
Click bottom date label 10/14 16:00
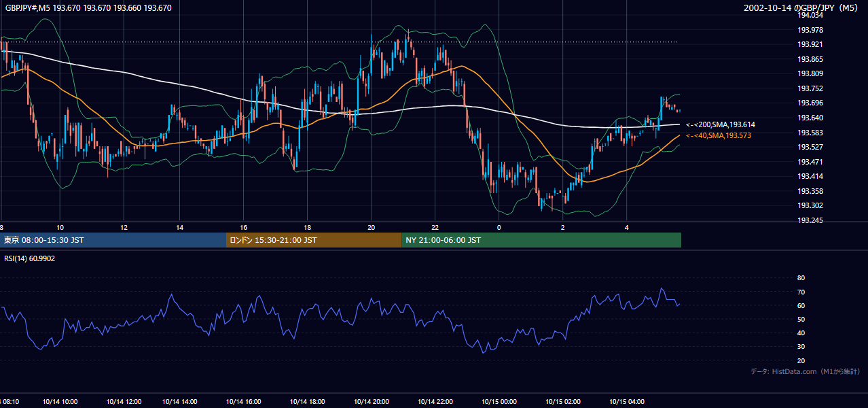(242, 402)
